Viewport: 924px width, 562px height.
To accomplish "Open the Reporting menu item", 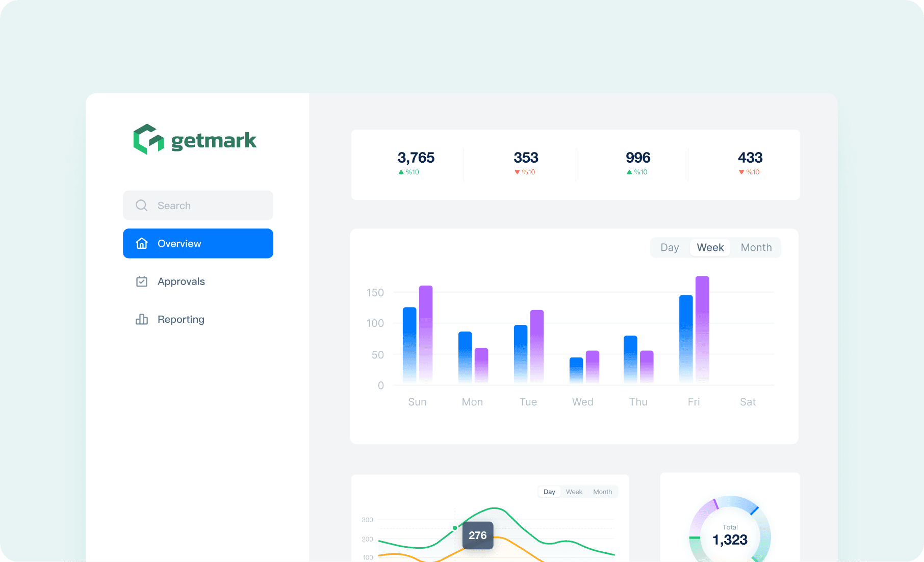I will tap(198, 319).
